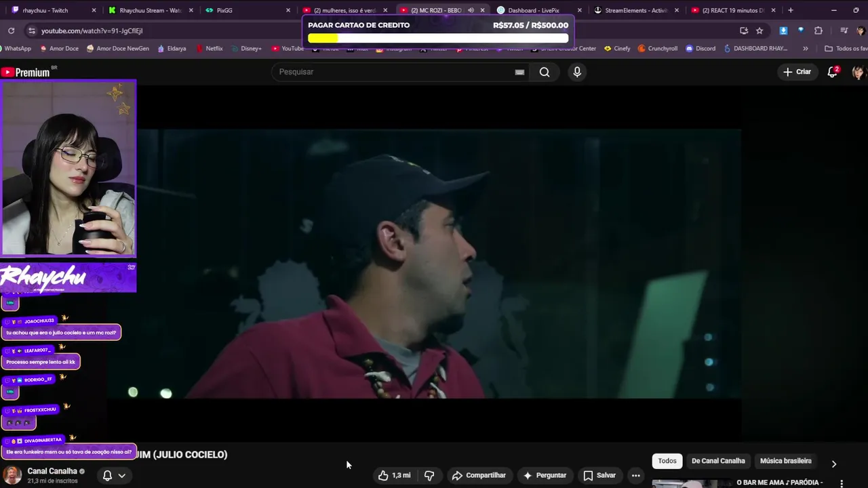Select the 'De Canal Canalha' filter chip
Image resolution: width=868 pixels, height=488 pixels.
(718, 461)
